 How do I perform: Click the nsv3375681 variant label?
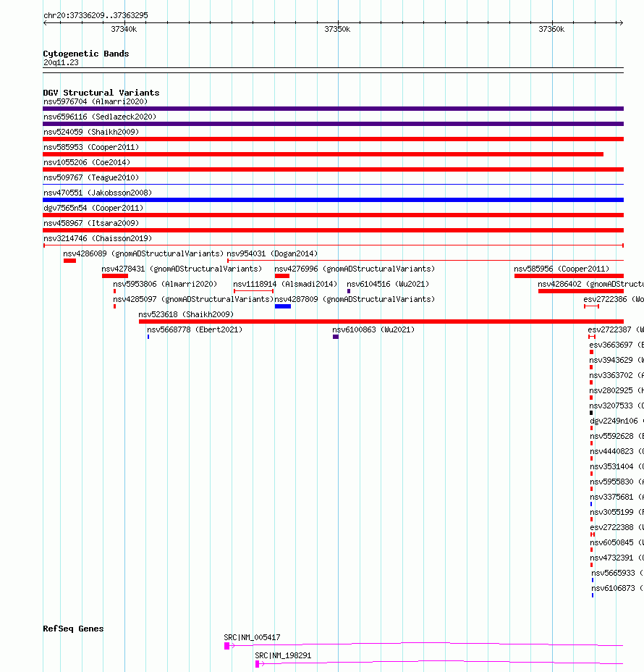point(617,497)
